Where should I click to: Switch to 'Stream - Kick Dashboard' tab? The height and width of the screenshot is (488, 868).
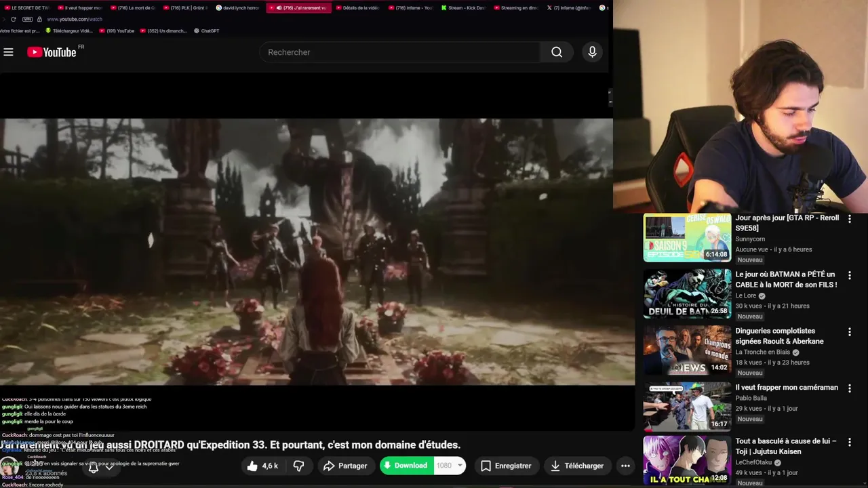click(x=464, y=7)
